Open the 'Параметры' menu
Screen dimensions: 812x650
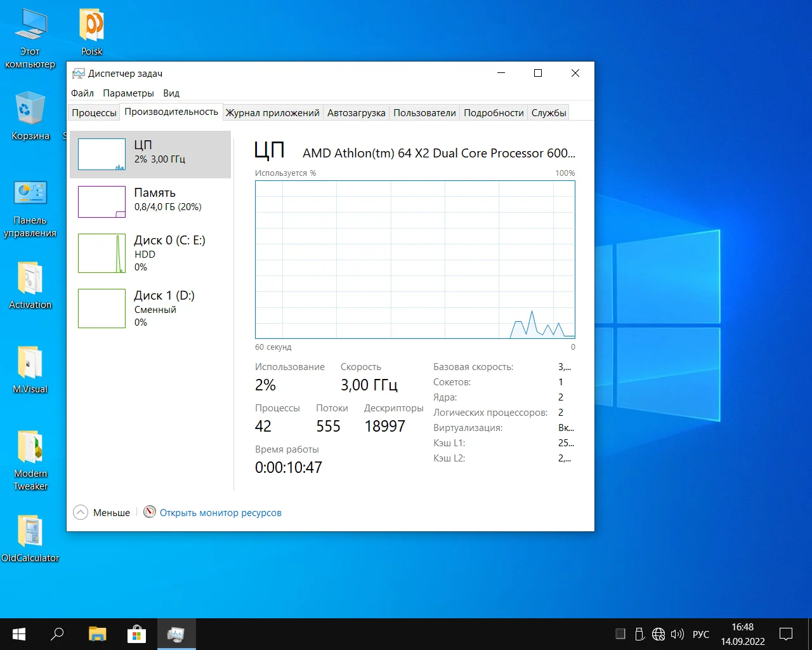click(128, 93)
